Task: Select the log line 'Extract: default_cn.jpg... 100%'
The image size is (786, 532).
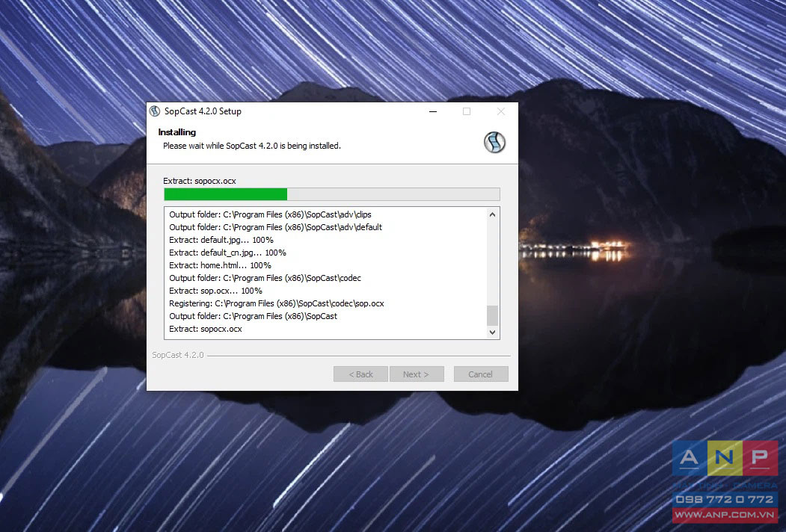Action: click(227, 253)
